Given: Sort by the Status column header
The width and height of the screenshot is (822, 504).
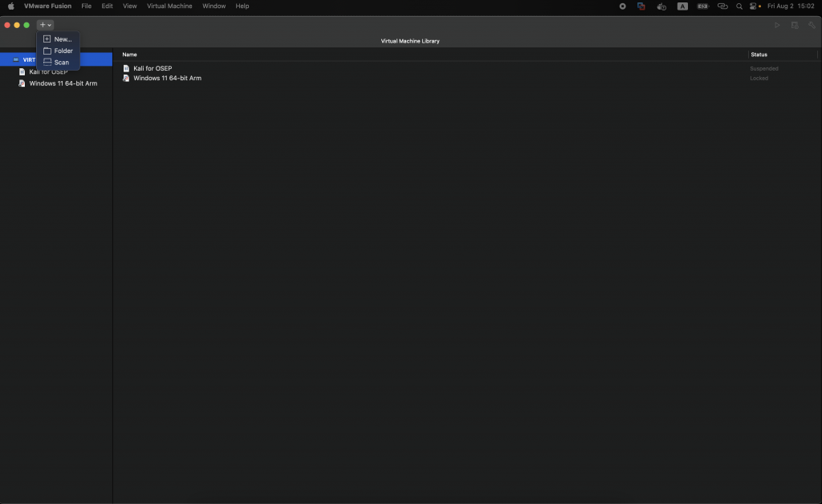Looking at the screenshot, I should [759, 55].
